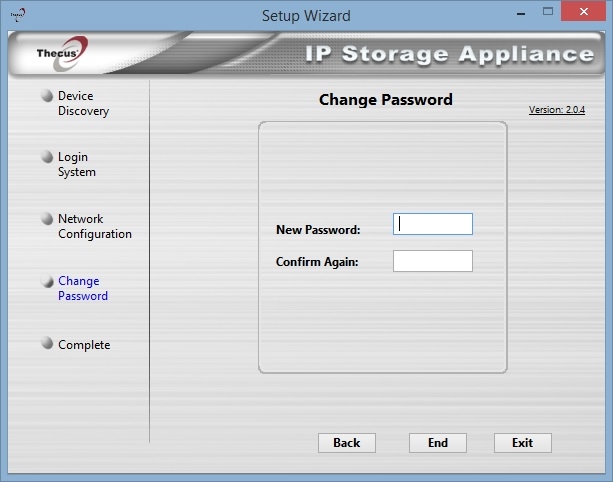The width and height of the screenshot is (613, 482).
Task: Click the Change Password step bullet icon
Action: pyautogui.click(x=47, y=281)
